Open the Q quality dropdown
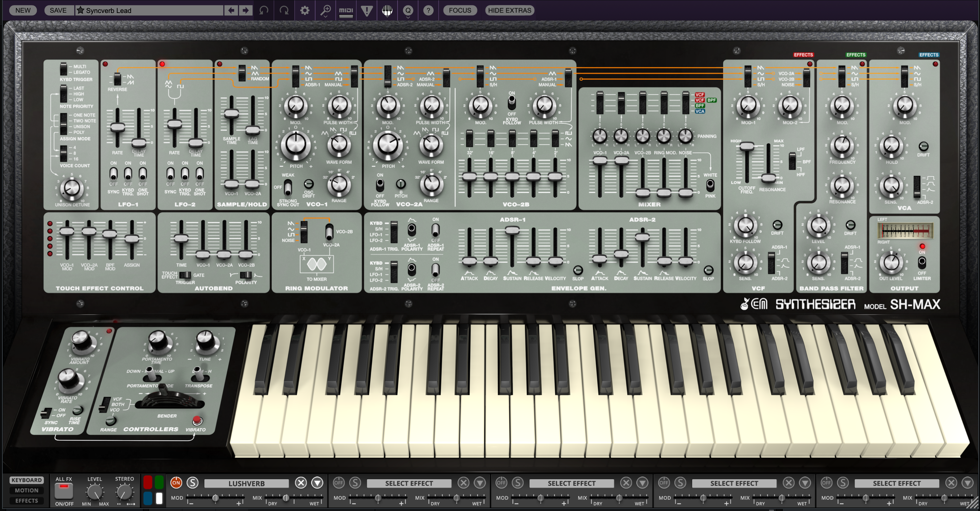 pyautogui.click(x=408, y=10)
